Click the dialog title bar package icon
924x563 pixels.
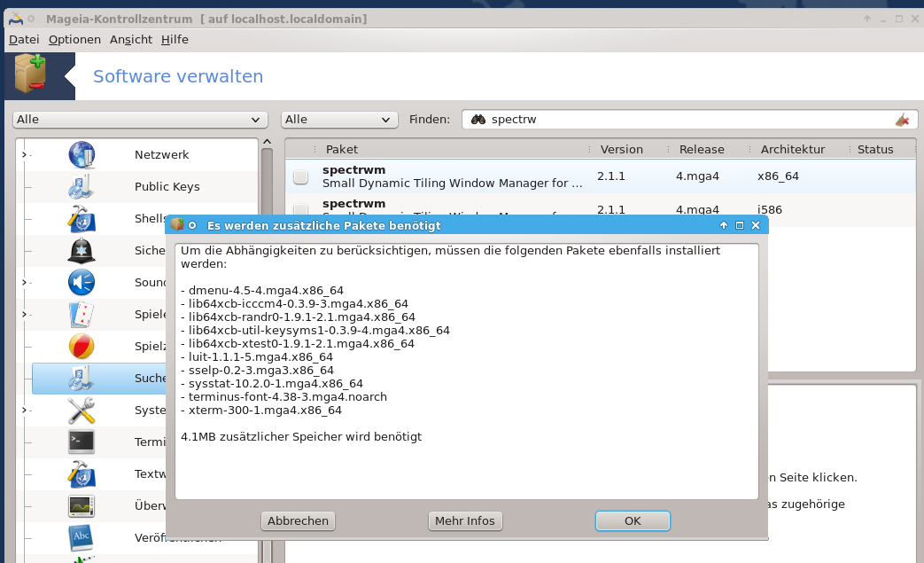[177, 224]
